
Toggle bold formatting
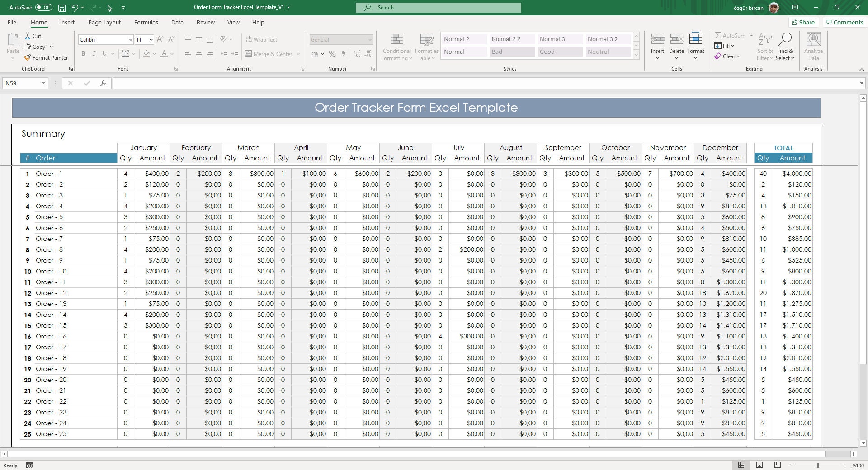point(83,53)
